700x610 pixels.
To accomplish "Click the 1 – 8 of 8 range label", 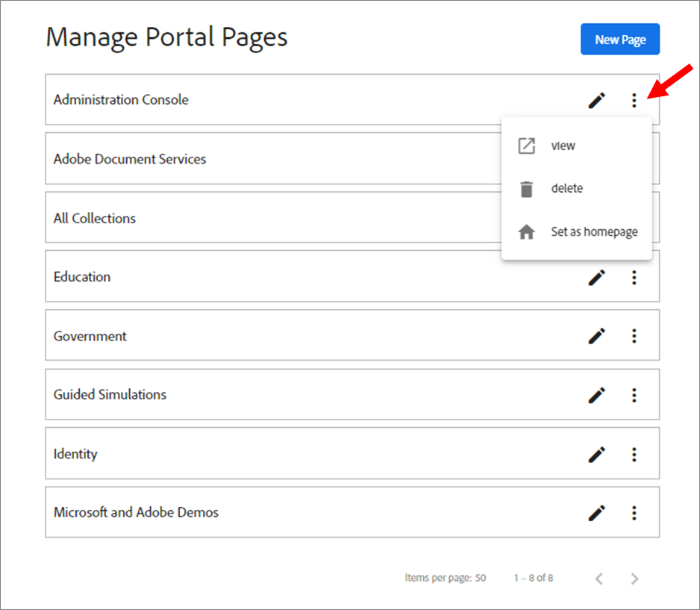I will [x=534, y=578].
